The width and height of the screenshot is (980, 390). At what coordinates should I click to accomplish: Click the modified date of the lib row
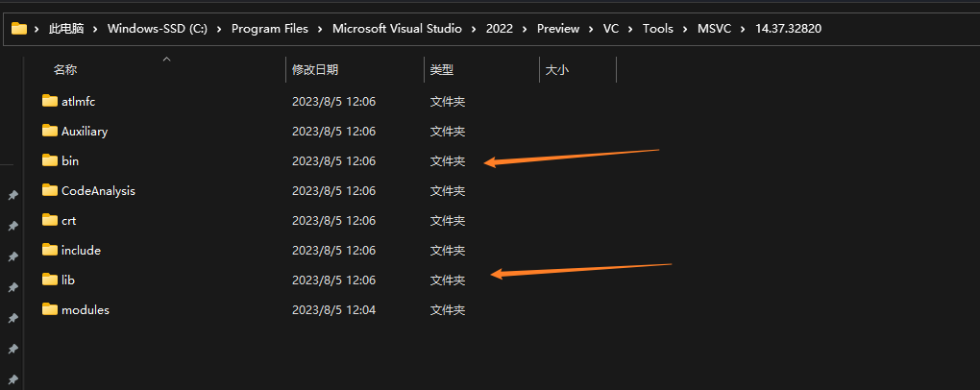point(333,280)
